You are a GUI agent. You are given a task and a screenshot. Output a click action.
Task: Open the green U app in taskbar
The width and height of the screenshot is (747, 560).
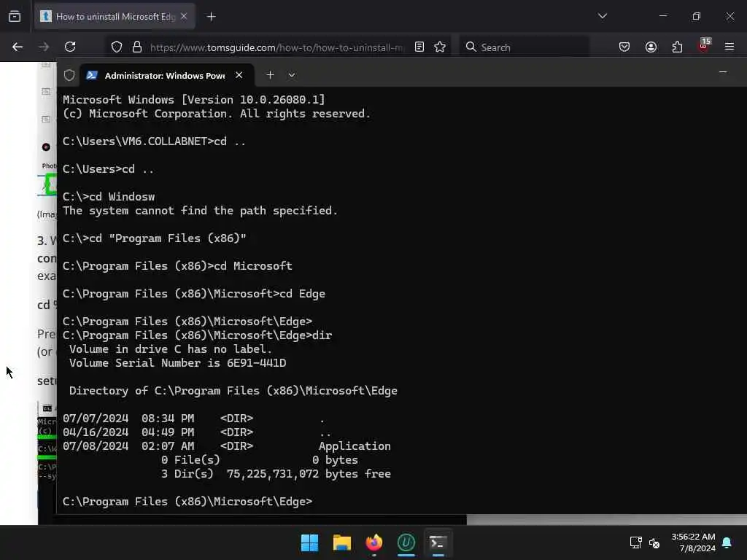[x=406, y=542]
